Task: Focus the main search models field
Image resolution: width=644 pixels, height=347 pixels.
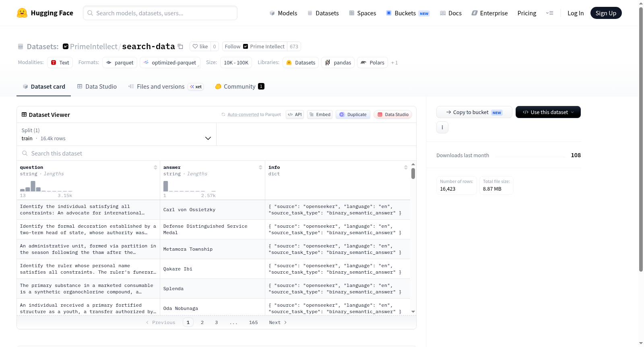Action: (x=160, y=13)
